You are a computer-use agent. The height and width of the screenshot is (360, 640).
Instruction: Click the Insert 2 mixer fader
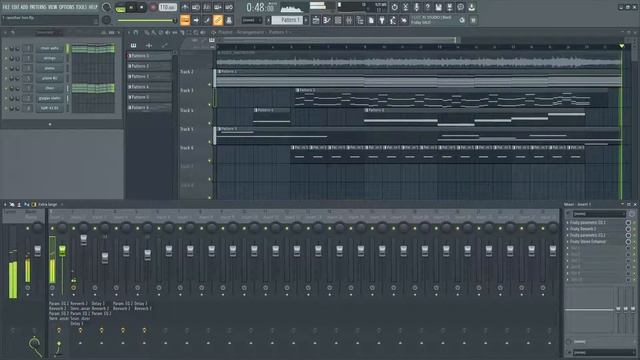pyautogui.click(x=84, y=240)
